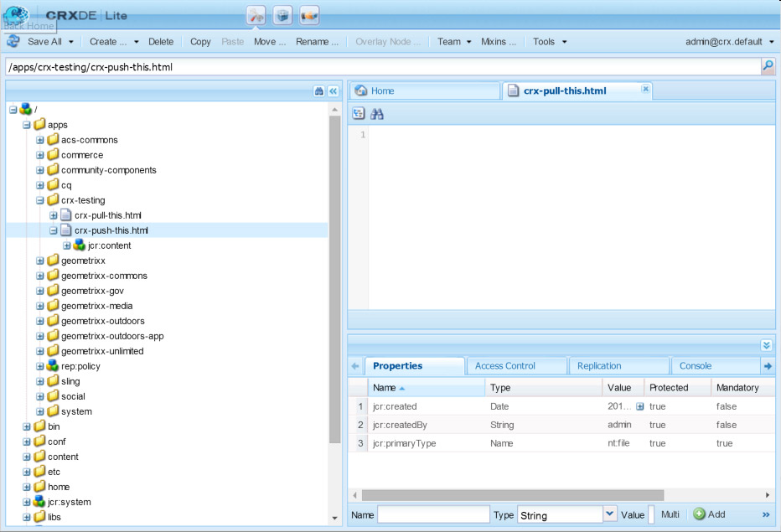Expand the jcr:content node
Image resolution: width=781 pixels, height=532 pixels.
pyautogui.click(x=67, y=245)
